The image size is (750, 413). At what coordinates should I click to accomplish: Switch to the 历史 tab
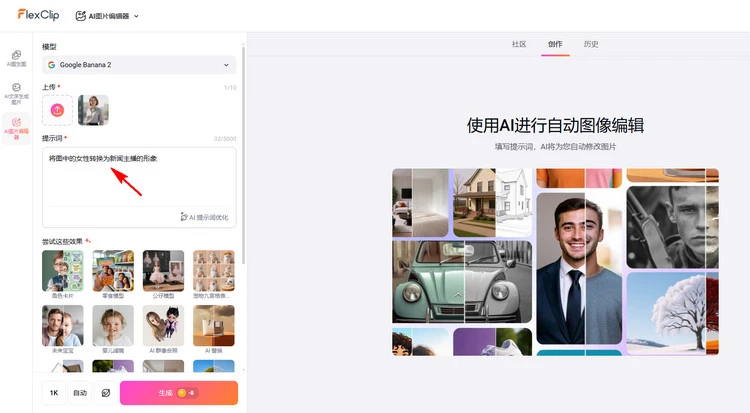pyautogui.click(x=591, y=44)
